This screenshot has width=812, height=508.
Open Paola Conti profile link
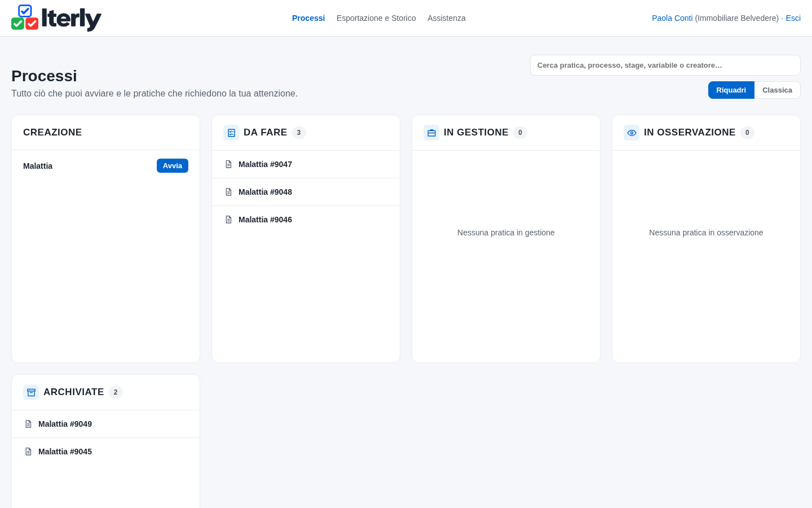point(672,18)
